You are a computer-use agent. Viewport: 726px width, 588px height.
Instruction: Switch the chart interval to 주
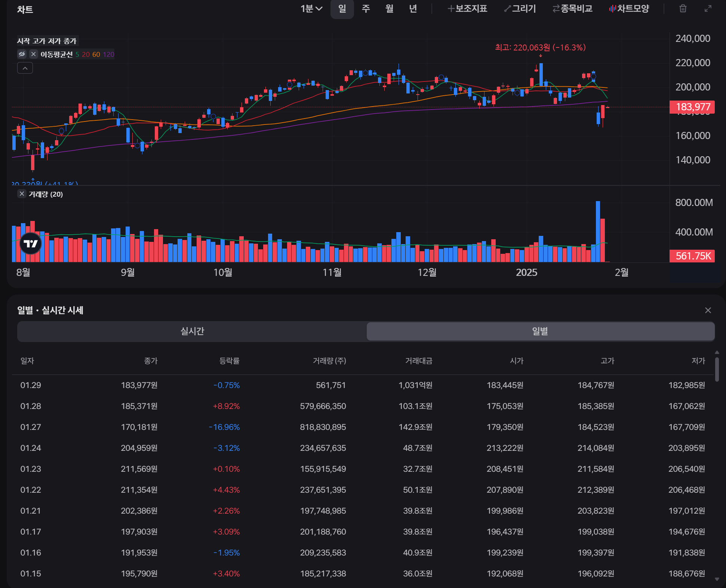click(x=366, y=9)
